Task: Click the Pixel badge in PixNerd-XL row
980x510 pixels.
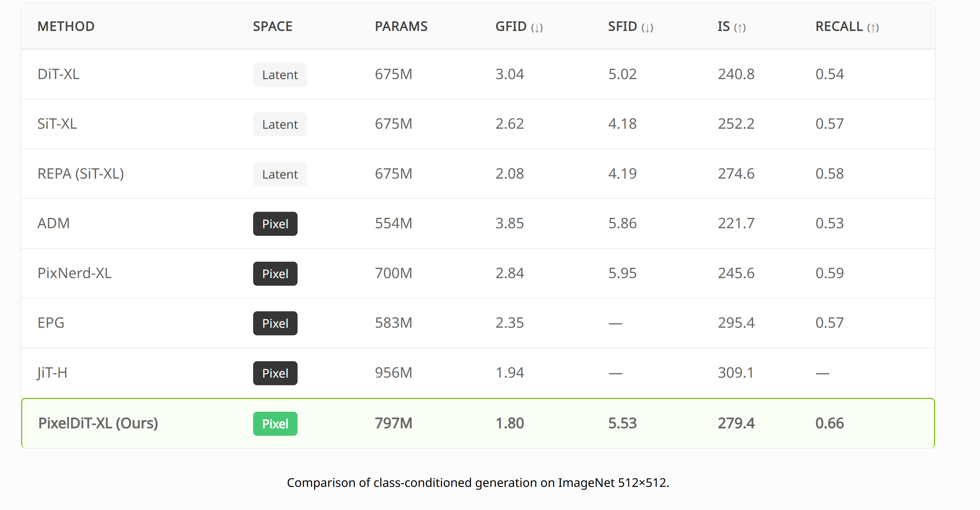Action: (x=275, y=274)
